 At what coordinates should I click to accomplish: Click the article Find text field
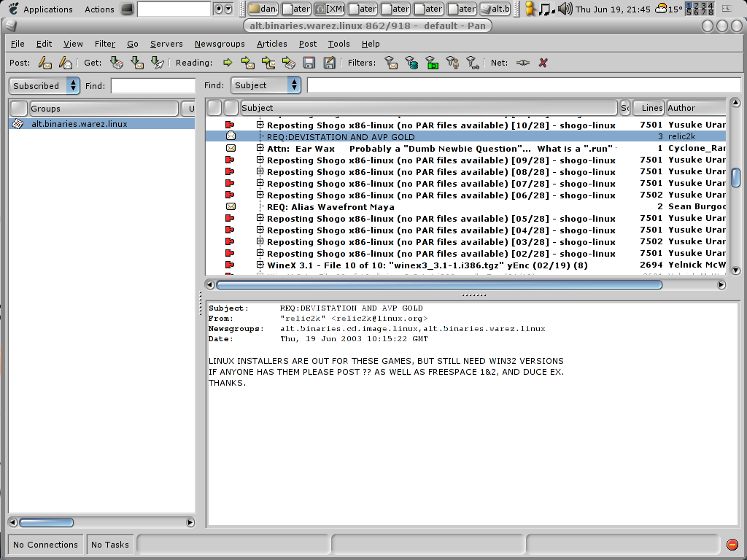(524, 85)
